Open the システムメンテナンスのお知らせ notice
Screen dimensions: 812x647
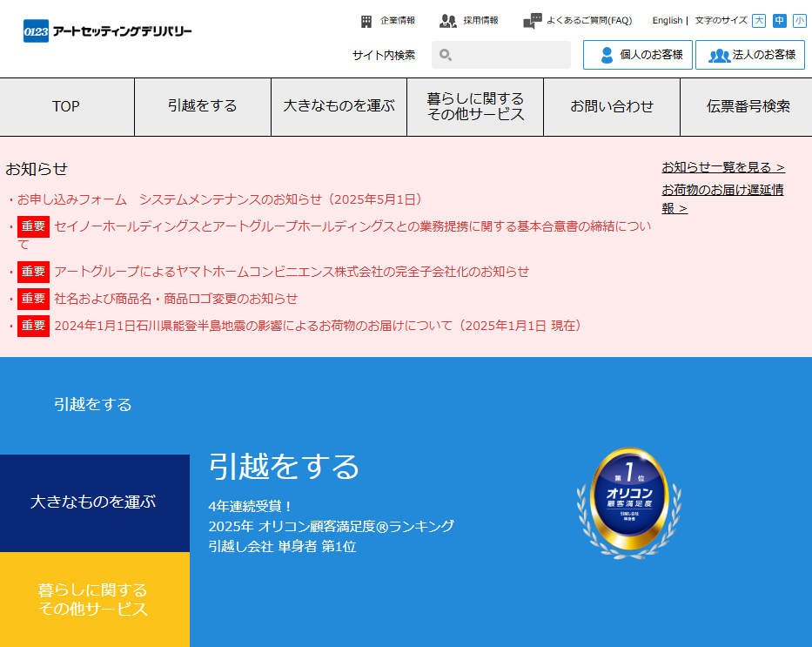(220, 199)
